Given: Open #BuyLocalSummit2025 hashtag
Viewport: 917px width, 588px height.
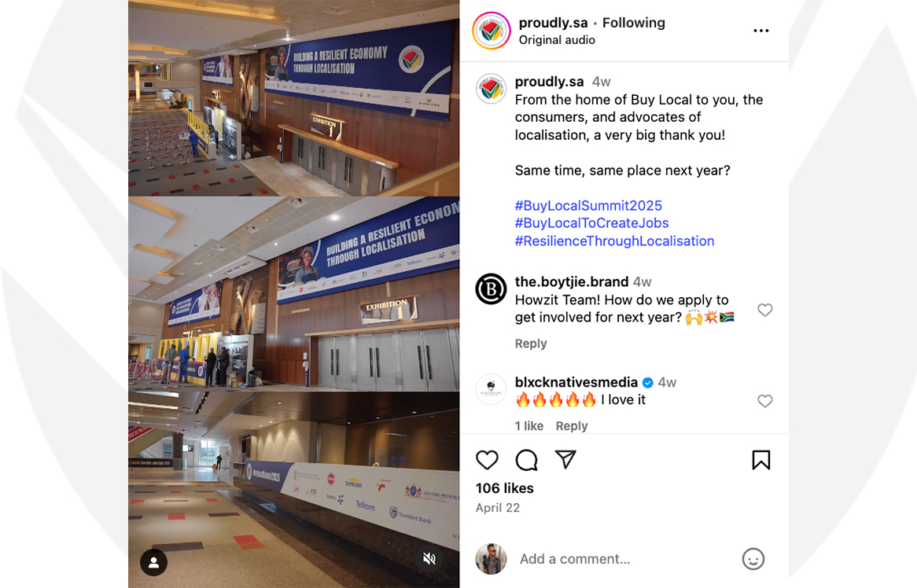Looking at the screenshot, I should 588,206.
